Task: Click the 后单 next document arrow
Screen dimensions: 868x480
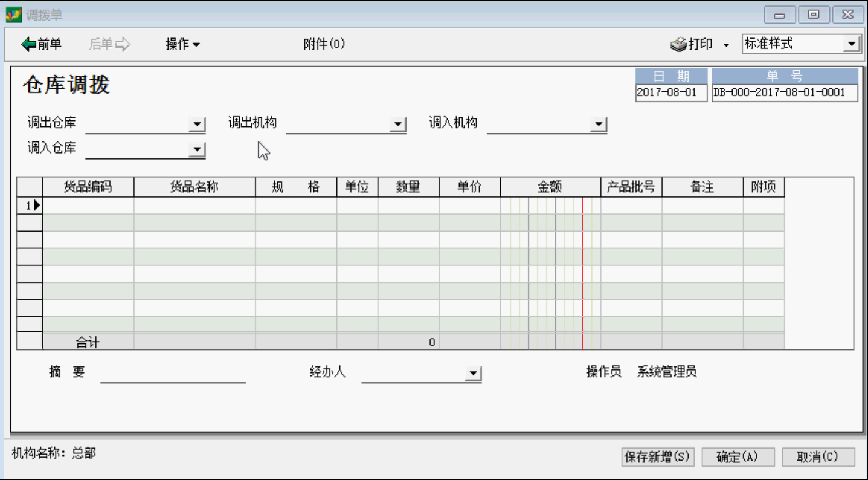Action: tap(109, 44)
